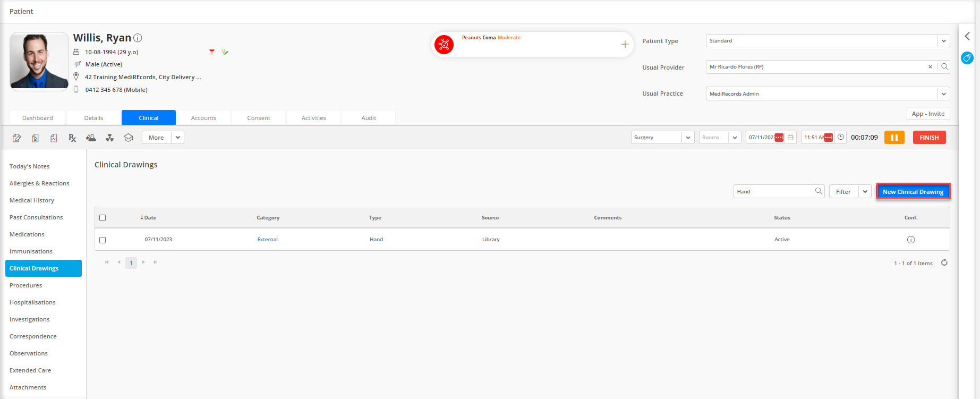The width and height of the screenshot is (980, 399).
Task: Go to last page of results
Action: pyautogui.click(x=155, y=262)
